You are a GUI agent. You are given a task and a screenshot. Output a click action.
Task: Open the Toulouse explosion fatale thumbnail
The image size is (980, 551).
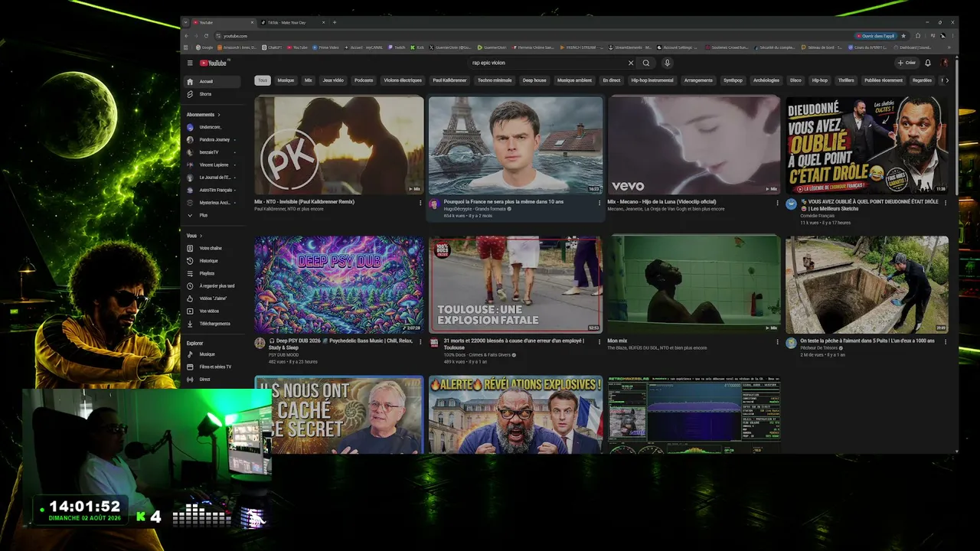pyautogui.click(x=516, y=285)
